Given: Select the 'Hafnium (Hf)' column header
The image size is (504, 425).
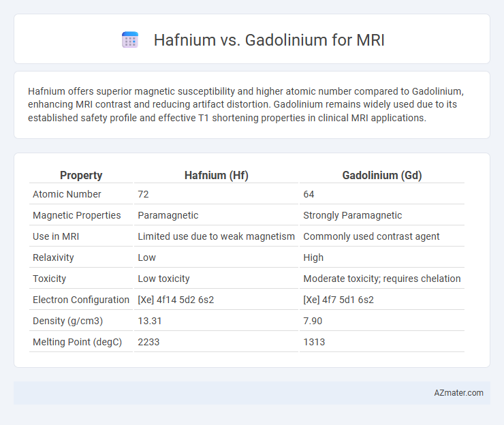Looking at the screenshot, I should (x=217, y=175).
